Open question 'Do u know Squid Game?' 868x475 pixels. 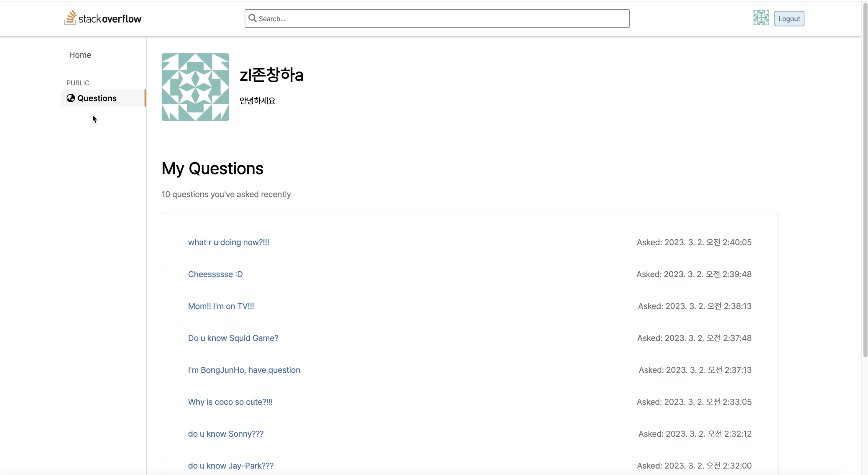coord(233,338)
